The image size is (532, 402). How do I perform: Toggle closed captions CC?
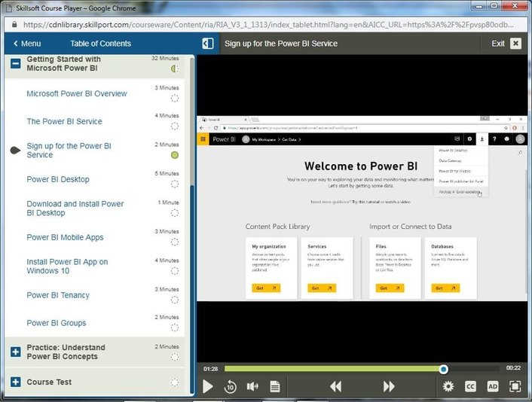470,386
